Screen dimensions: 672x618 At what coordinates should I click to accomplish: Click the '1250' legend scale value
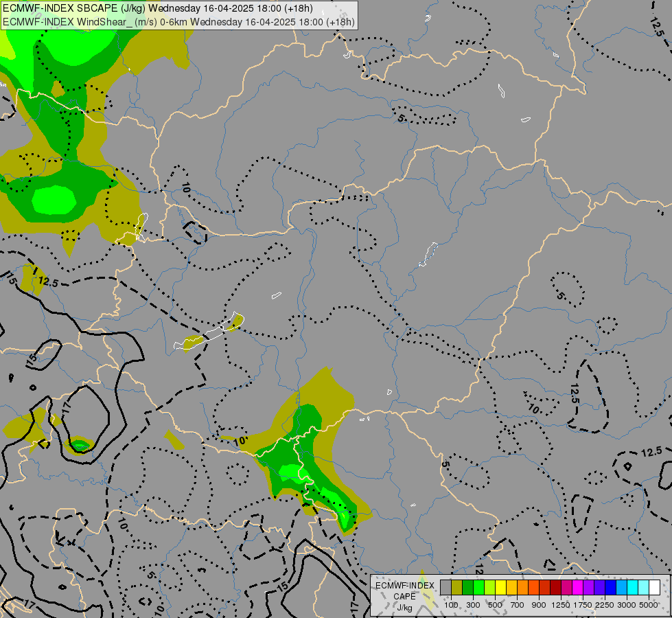pos(561,605)
